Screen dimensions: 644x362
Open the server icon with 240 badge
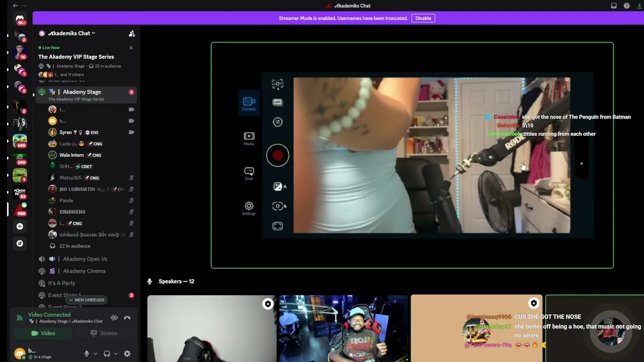(x=20, y=157)
